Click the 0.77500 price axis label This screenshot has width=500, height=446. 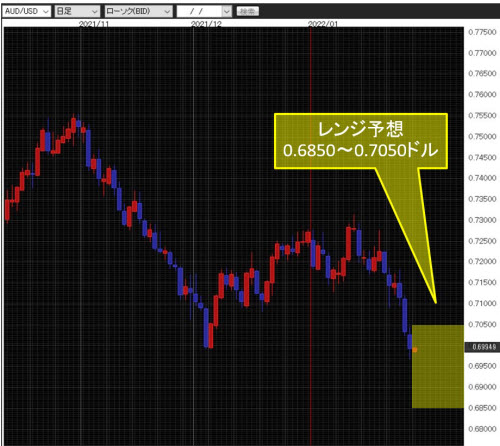coord(482,32)
